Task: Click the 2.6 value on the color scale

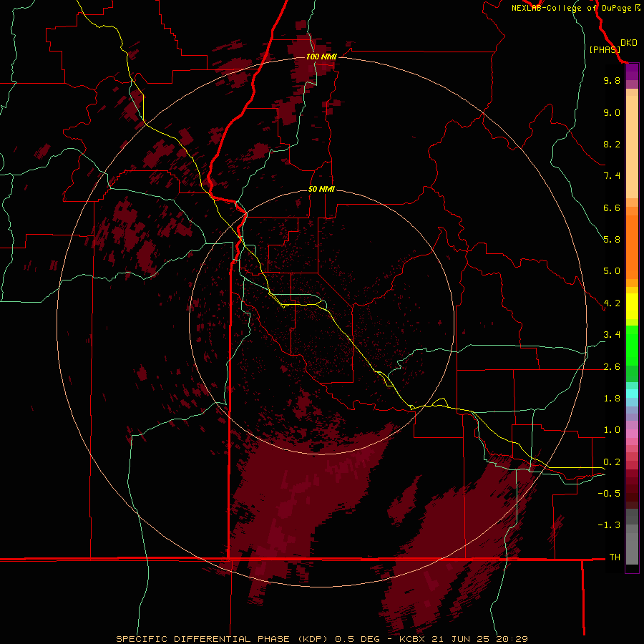Action: (x=612, y=367)
